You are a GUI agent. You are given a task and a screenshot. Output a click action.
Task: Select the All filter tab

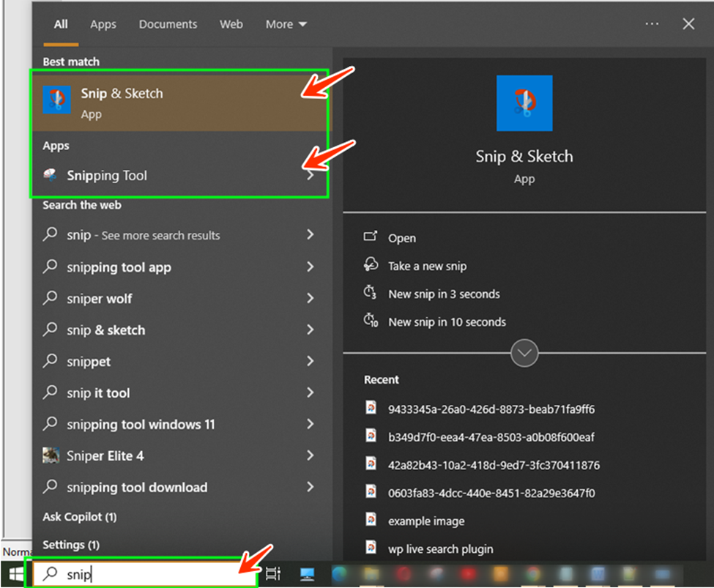(x=61, y=24)
